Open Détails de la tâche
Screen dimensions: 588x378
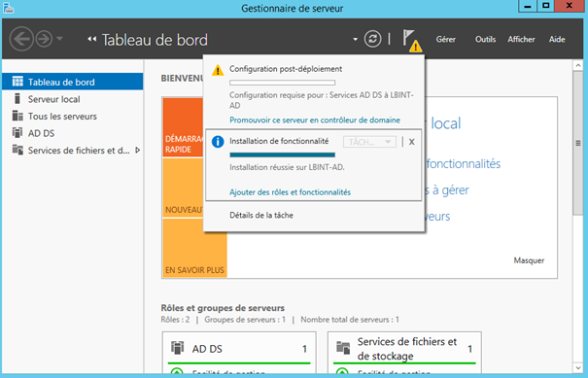[261, 215]
